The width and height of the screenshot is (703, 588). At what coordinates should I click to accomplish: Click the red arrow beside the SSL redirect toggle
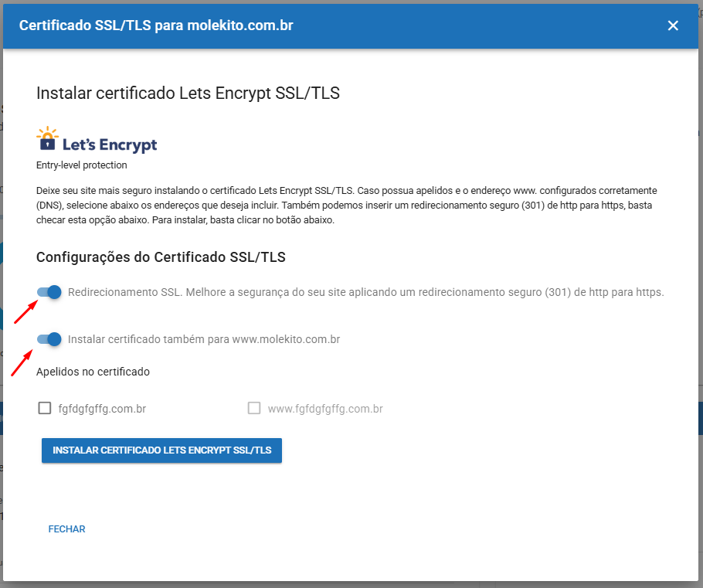tap(26, 311)
